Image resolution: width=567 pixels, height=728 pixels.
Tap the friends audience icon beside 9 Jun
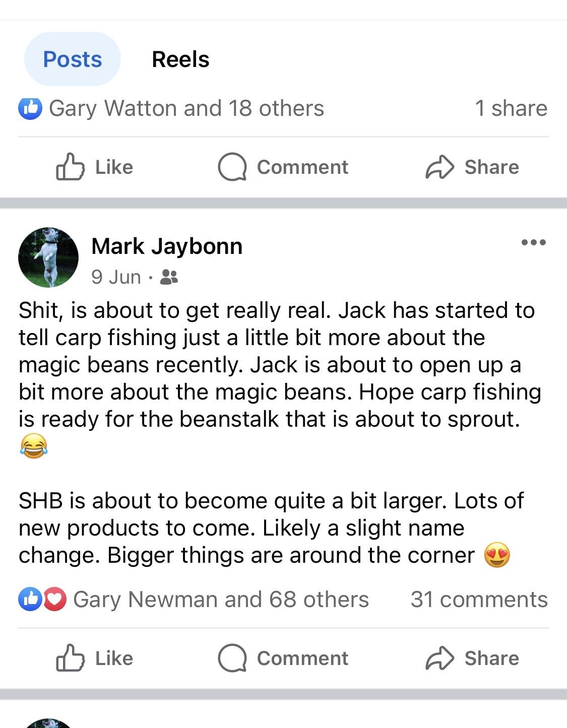click(x=169, y=277)
